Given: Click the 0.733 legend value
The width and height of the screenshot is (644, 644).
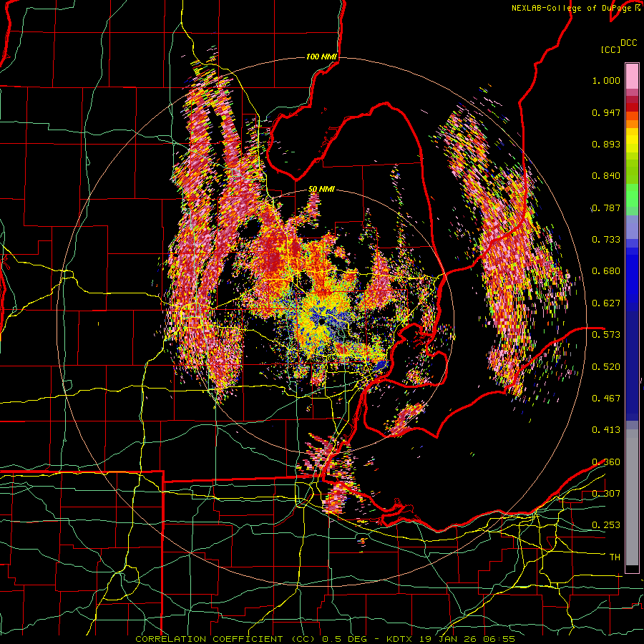Looking at the screenshot, I should 606,240.
